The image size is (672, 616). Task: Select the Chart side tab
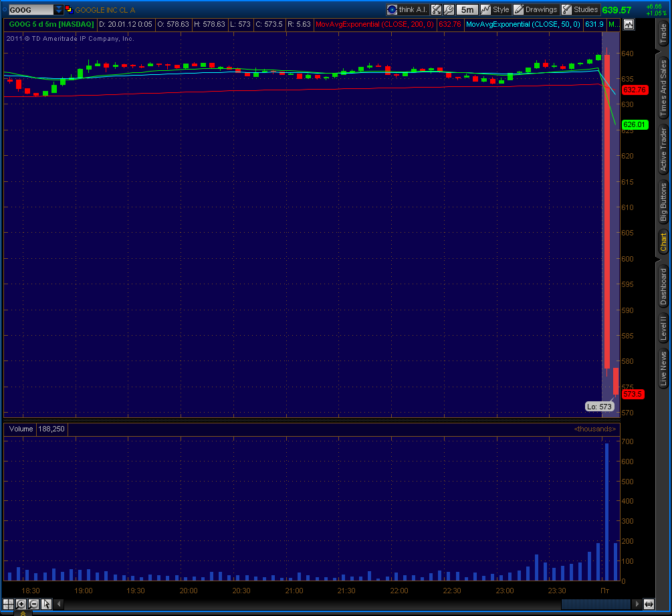[663, 242]
